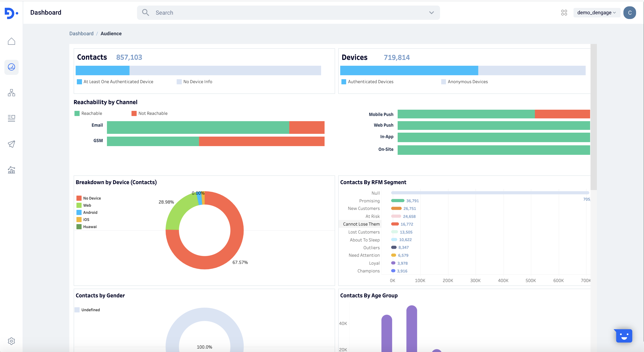
Task: Open the analytics chart sidebar icon
Action: pos(11,170)
